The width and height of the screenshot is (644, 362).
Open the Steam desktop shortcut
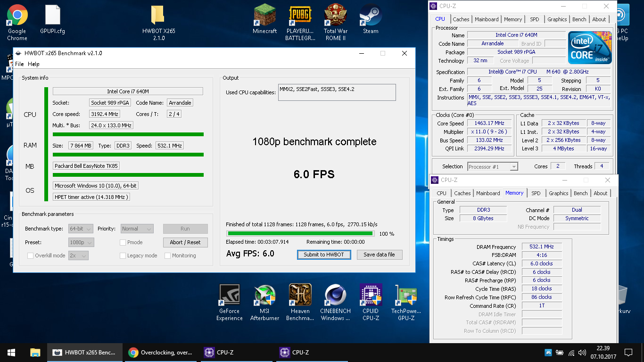pos(371,19)
